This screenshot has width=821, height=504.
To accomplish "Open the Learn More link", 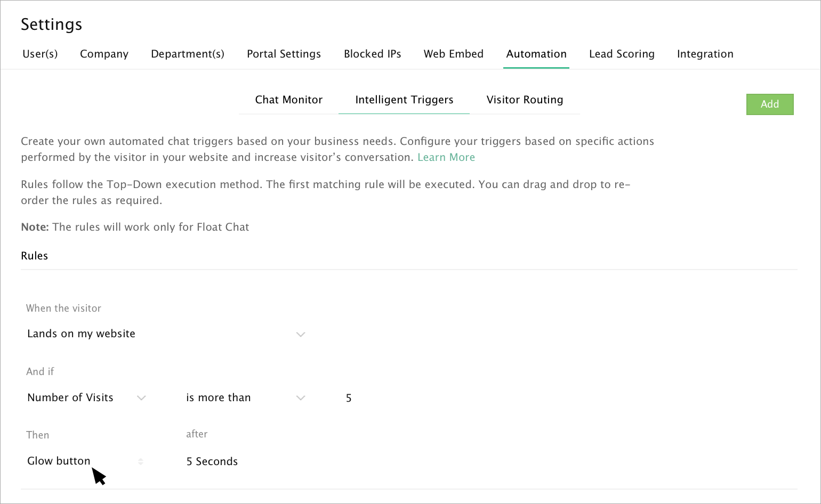I will point(446,157).
